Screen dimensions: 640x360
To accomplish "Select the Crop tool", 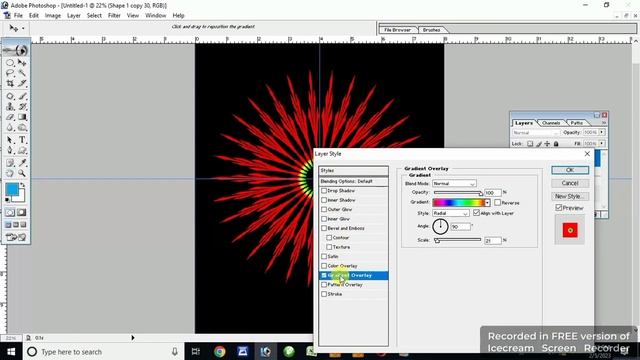I will point(10,83).
